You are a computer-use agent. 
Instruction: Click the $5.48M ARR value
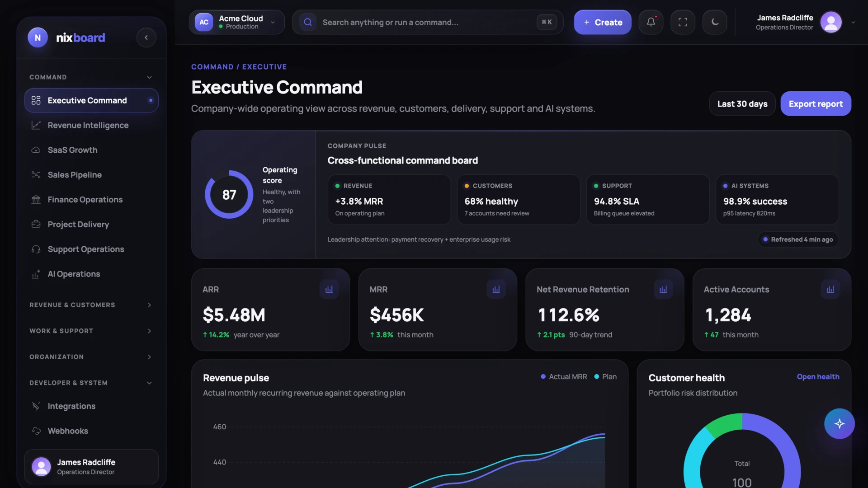click(234, 315)
